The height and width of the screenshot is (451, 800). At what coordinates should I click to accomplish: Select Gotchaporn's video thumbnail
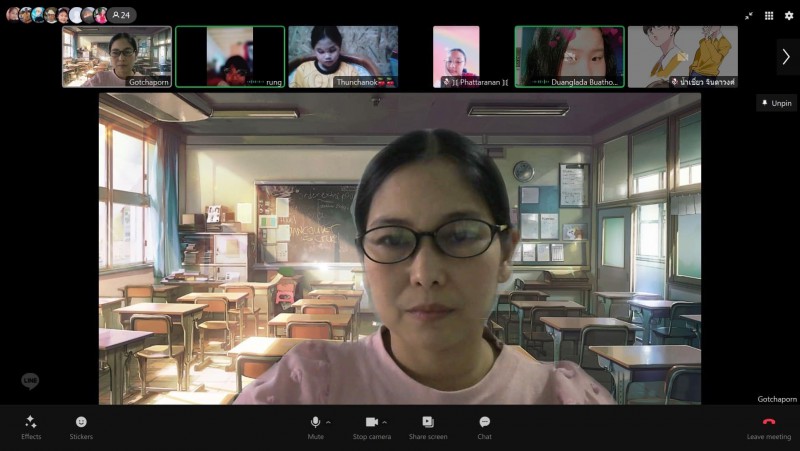pyautogui.click(x=117, y=57)
